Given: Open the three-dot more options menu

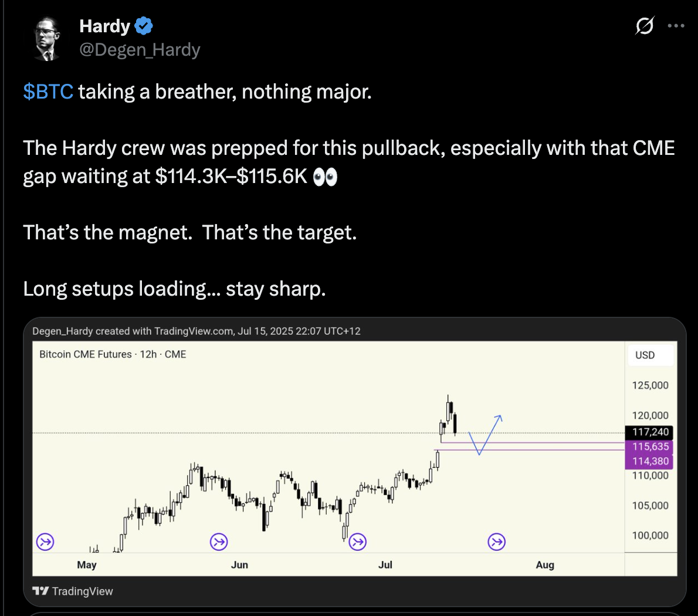Looking at the screenshot, I should pos(676,26).
